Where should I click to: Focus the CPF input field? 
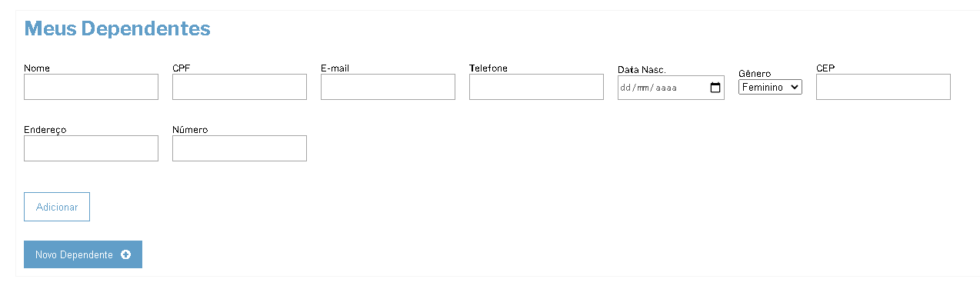[239, 87]
